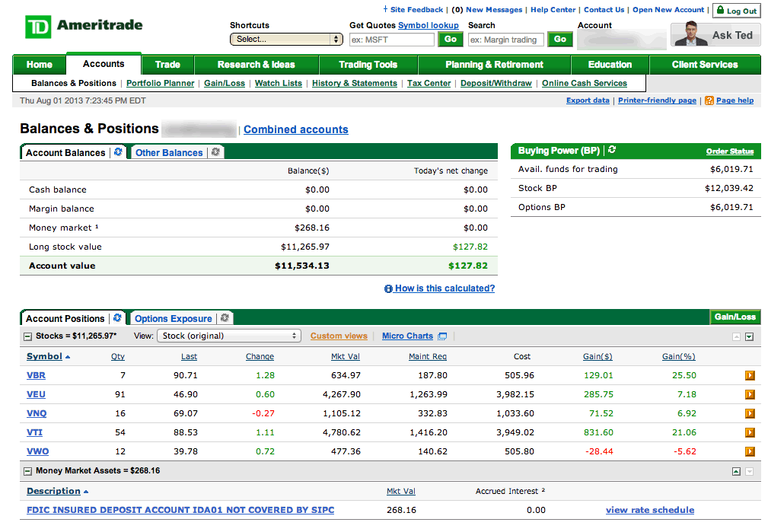Open the History & Statements link
Image resolution: width=768 pixels, height=532 pixels.
(x=355, y=83)
